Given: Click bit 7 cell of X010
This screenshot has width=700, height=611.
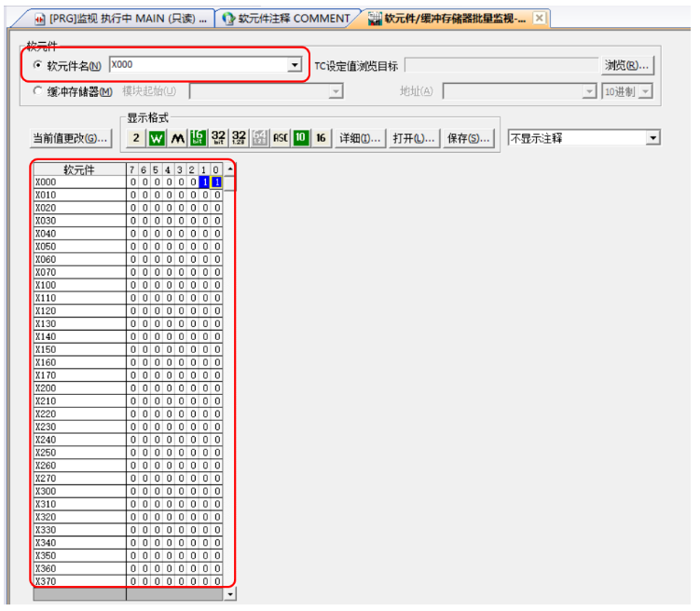Looking at the screenshot, I should click(x=132, y=195).
